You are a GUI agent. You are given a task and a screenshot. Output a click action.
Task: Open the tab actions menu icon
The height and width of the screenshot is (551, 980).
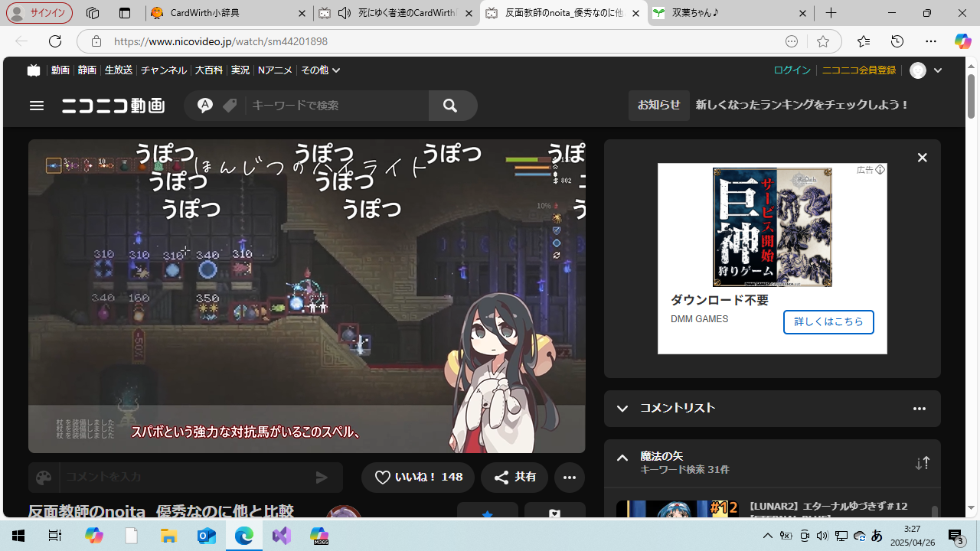pos(125,13)
